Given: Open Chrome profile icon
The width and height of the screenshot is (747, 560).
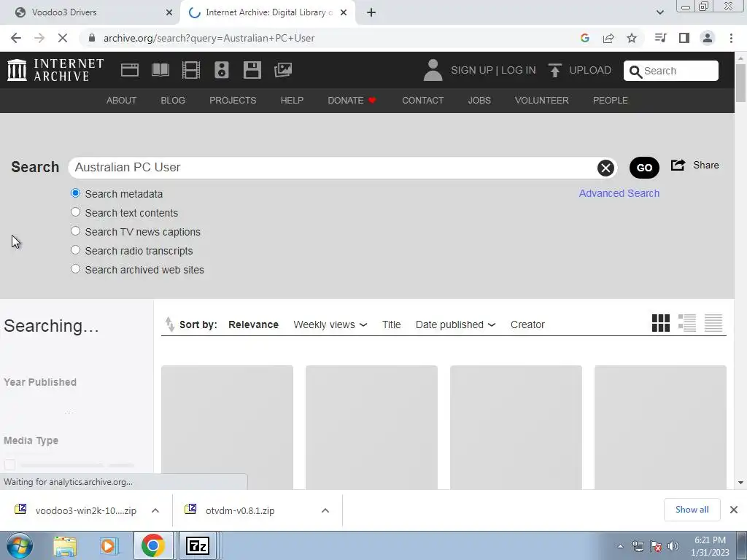Looking at the screenshot, I should tap(708, 38).
